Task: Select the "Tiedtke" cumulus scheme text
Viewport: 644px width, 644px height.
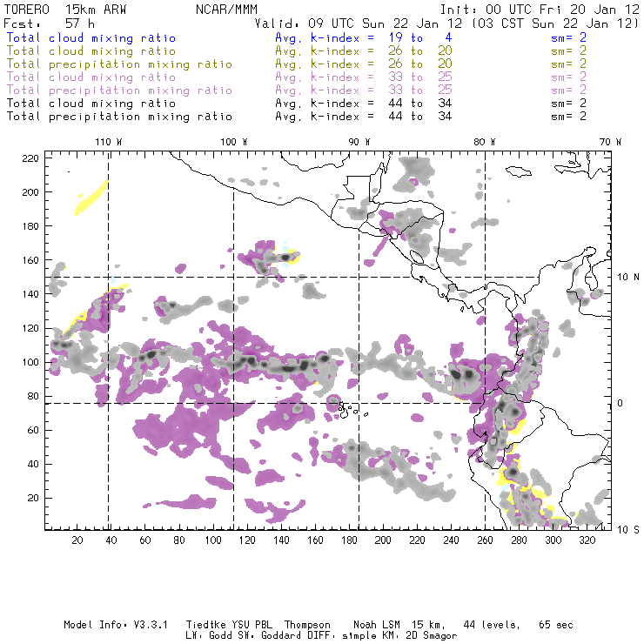Action: [206, 625]
